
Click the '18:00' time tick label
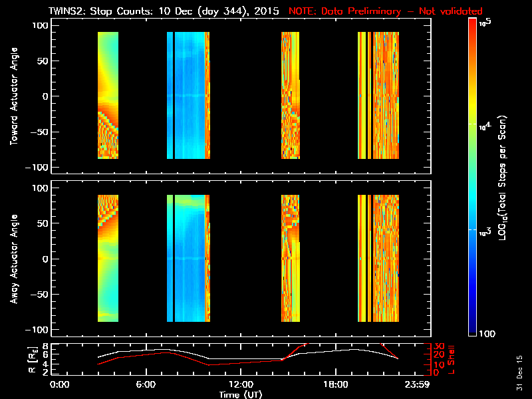coord(335,384)
